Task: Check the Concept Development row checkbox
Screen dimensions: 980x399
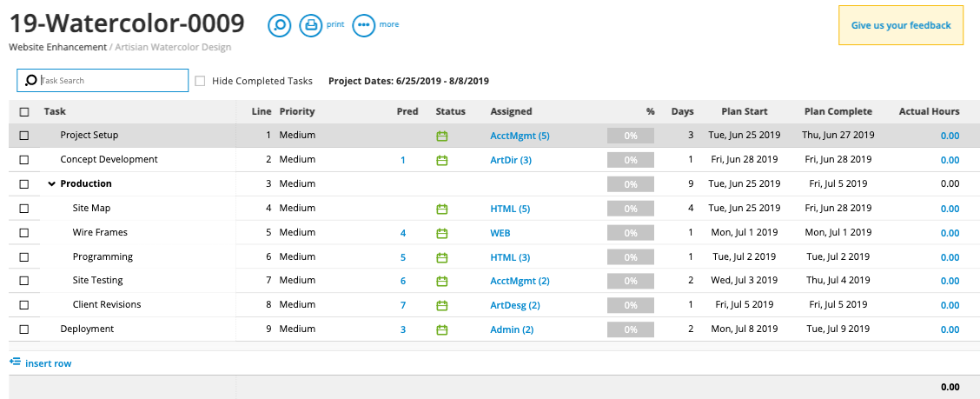Action: click(24, 159)
